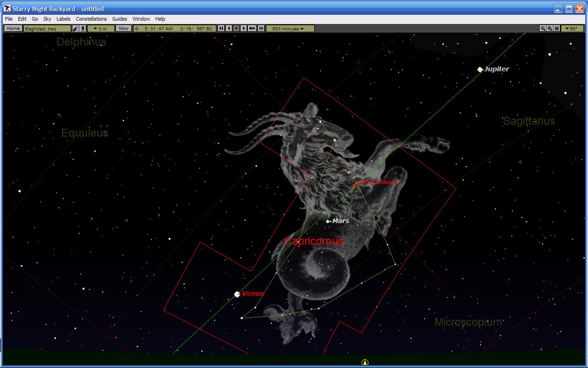Click the rocket elevation icon
Image resolution: width=588 pixels, height=368 pixels.
click(x=83, y=29)
